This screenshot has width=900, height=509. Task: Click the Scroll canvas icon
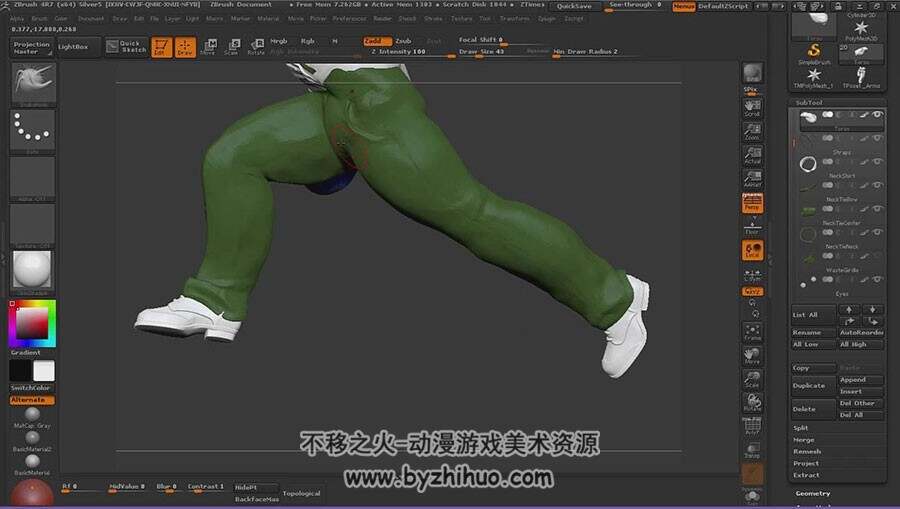click(752, 107)
